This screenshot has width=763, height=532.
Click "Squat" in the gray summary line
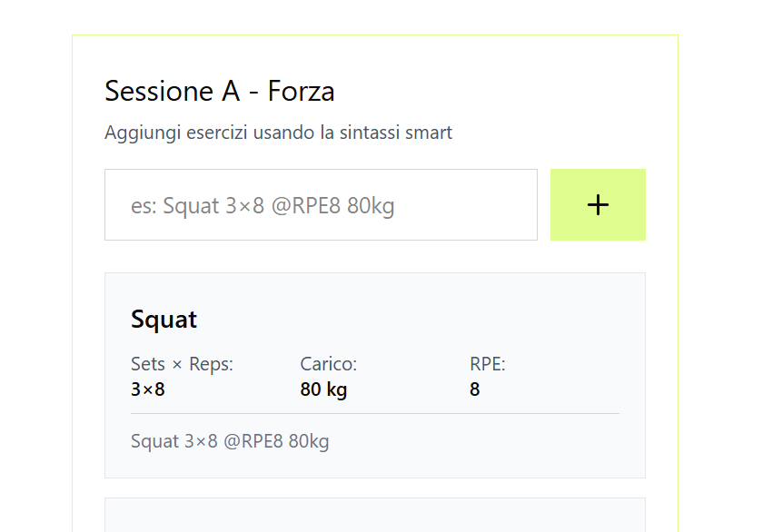154,442
